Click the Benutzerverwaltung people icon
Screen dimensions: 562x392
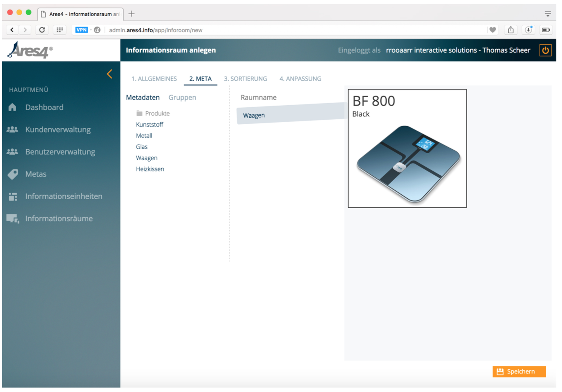(13, 152)
